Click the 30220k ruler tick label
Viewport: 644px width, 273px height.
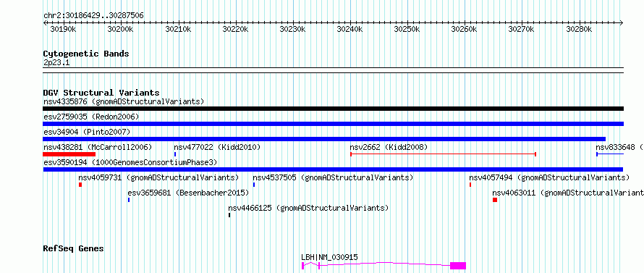(x=235, y=29)
